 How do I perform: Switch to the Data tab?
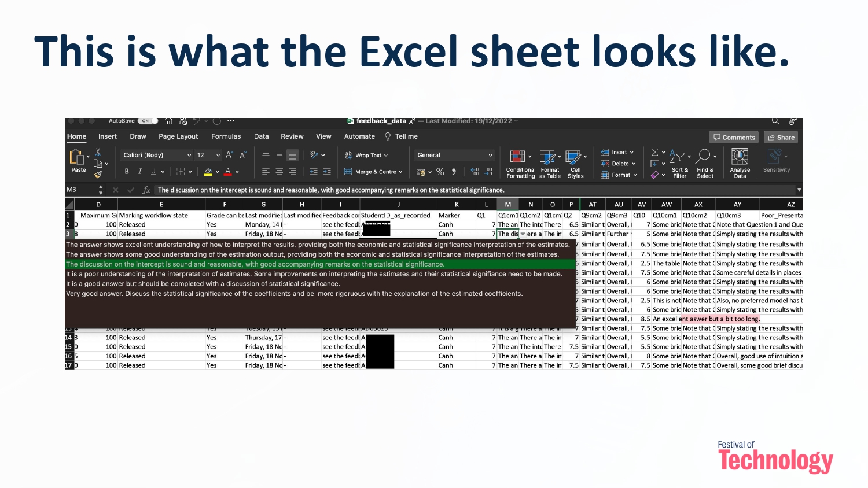coord(262,136)
